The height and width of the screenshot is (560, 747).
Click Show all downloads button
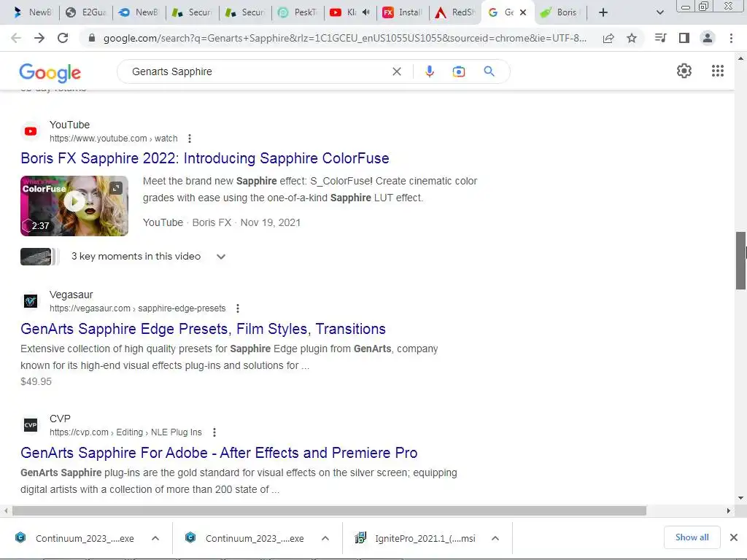click(692, 537)
